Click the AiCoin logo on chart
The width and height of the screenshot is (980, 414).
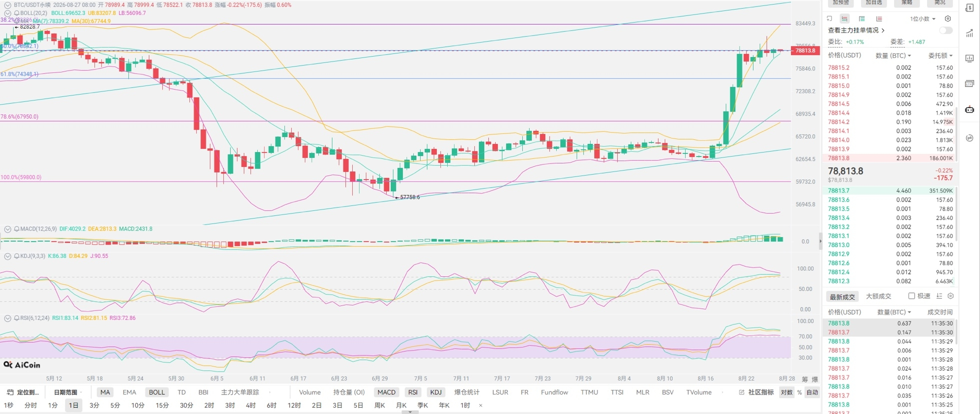click(x=22, y=365)
